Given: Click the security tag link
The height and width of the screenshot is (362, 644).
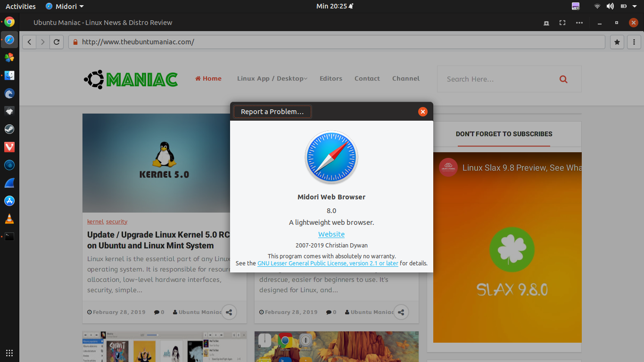Looking at the screenshot, I should [x=116, y=222].
